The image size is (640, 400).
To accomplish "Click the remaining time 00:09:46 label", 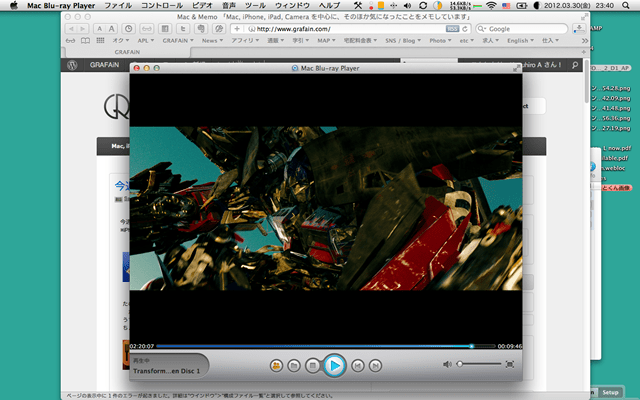I will (509, 346).
